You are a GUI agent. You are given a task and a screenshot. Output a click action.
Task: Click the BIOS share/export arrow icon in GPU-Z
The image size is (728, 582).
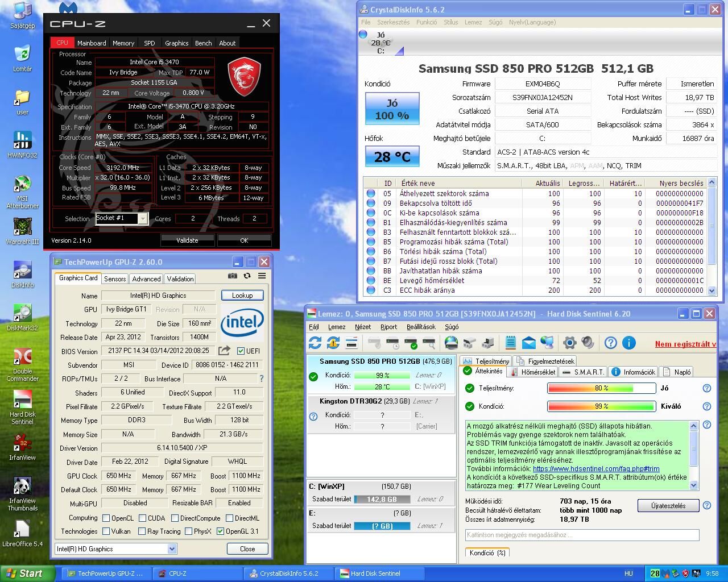[224, 351]
